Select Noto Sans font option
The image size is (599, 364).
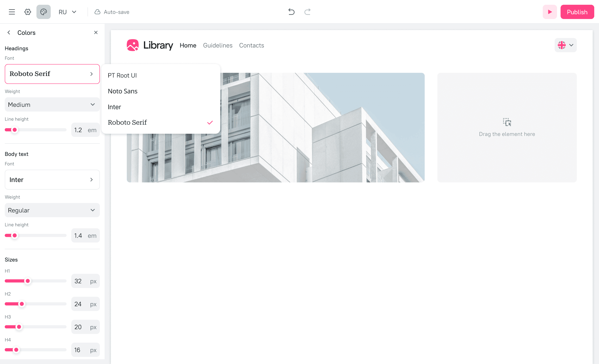(x=123, y=91)
